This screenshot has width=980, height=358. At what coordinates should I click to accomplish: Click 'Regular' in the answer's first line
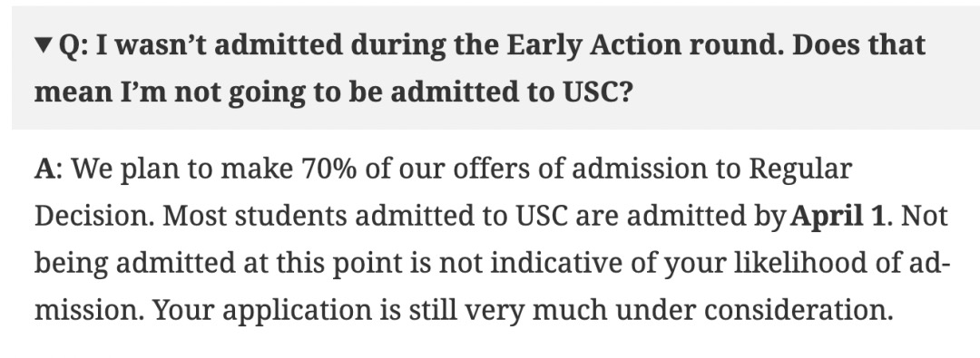800,169
